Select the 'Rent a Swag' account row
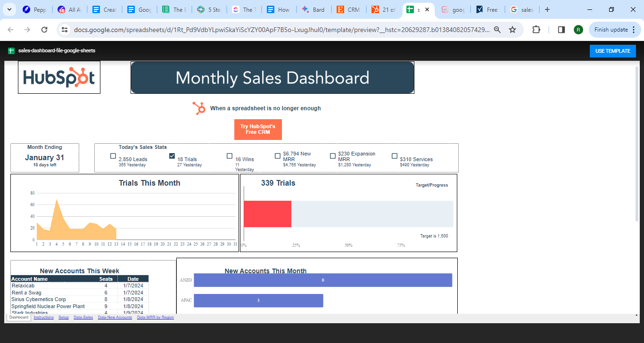Screen dimensions: 644x343 [x=80, y=293]
